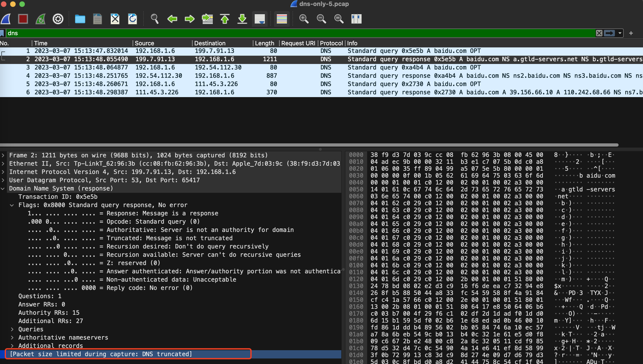This screenshot has height=364, width=643.
Task: Zoom out the main window text
Action: [x=321, y=19]
